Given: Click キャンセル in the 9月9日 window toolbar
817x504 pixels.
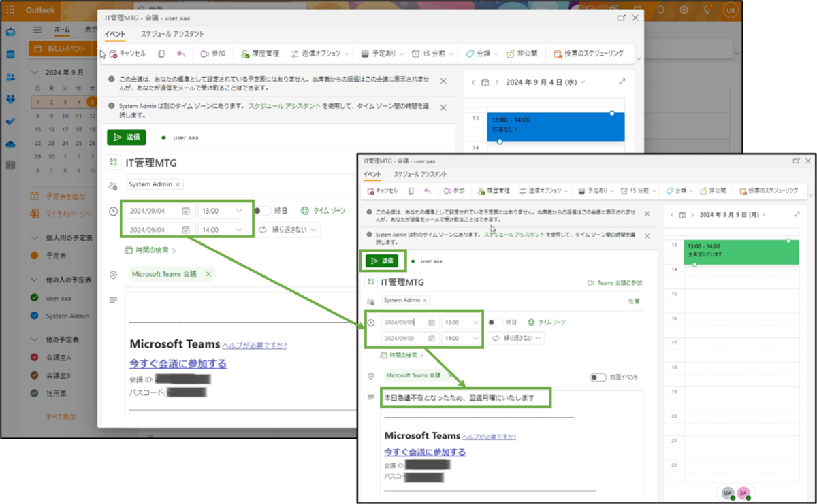Looking at the screenshot, I should (x=382, y=191).
